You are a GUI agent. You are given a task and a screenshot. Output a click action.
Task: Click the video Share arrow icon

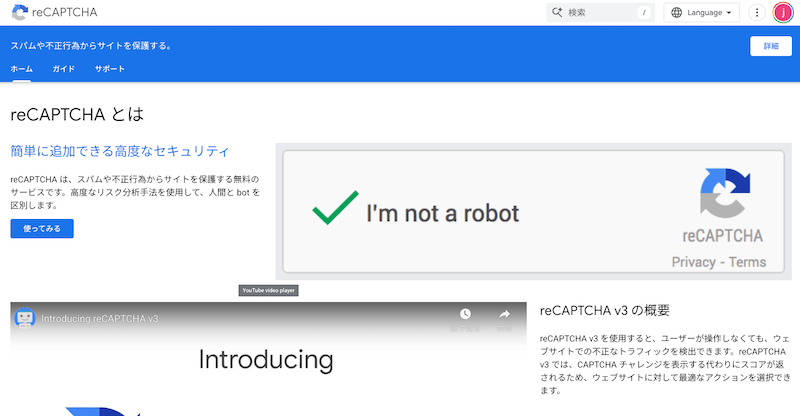504,315
